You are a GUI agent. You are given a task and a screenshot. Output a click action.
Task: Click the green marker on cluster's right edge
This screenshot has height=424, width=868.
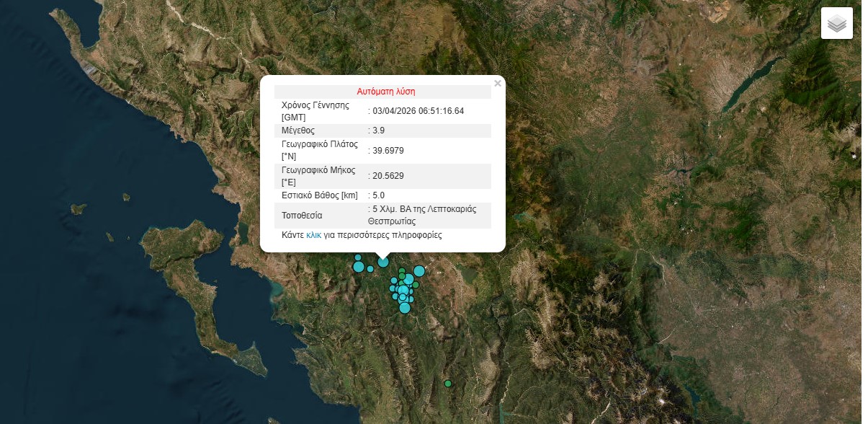(x=416, y=285)
